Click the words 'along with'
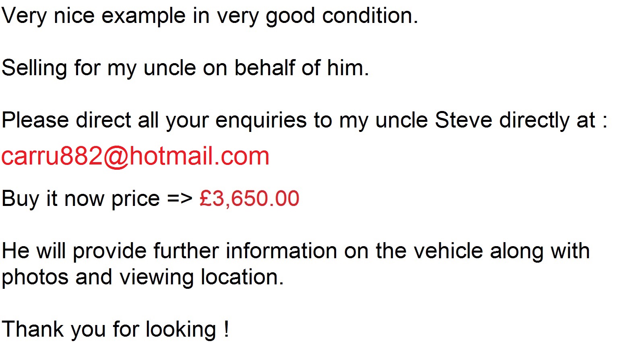Image resolution: width=644 pixels, height=362 pixels. [x=540, y=251]
